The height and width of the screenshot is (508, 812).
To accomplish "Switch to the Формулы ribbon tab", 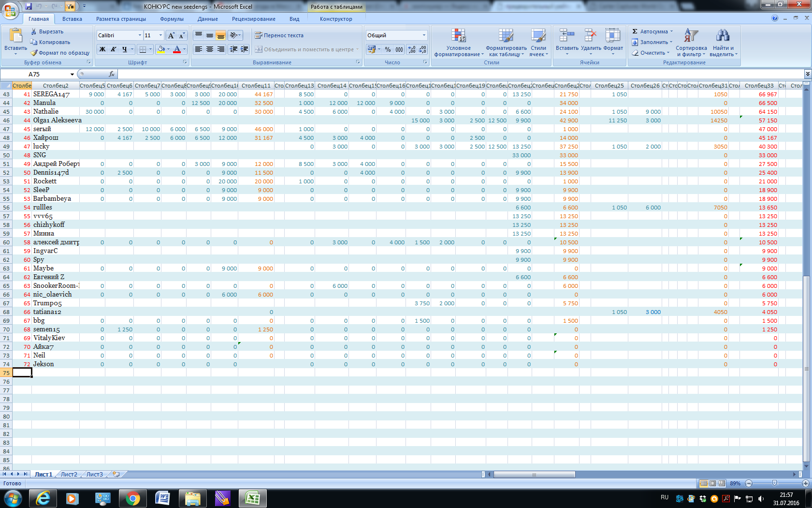I will pos(172,19).
